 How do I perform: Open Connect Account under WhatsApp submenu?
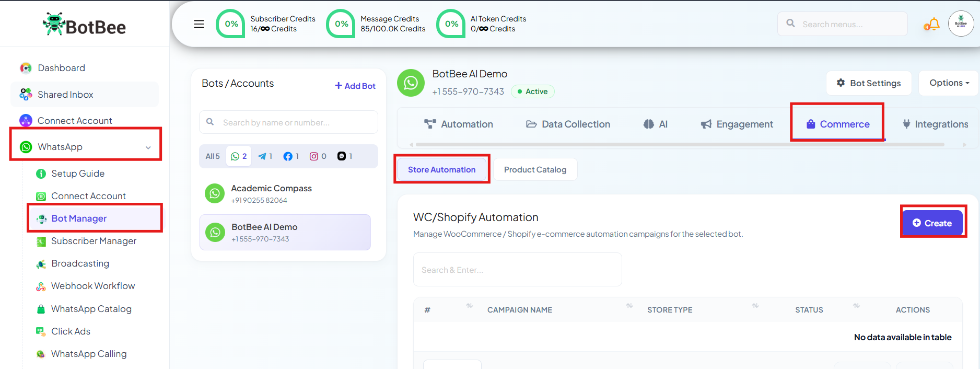click(x=88, y=196)
